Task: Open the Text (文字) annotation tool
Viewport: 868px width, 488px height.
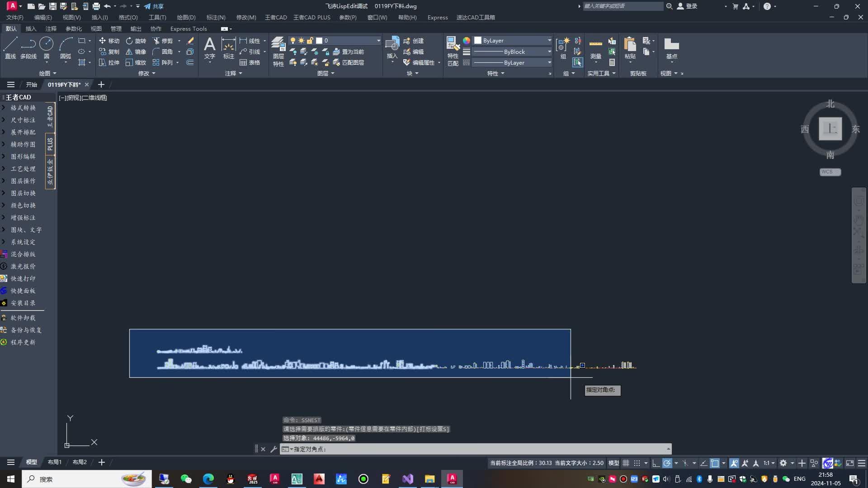Action: coord(209,47)
